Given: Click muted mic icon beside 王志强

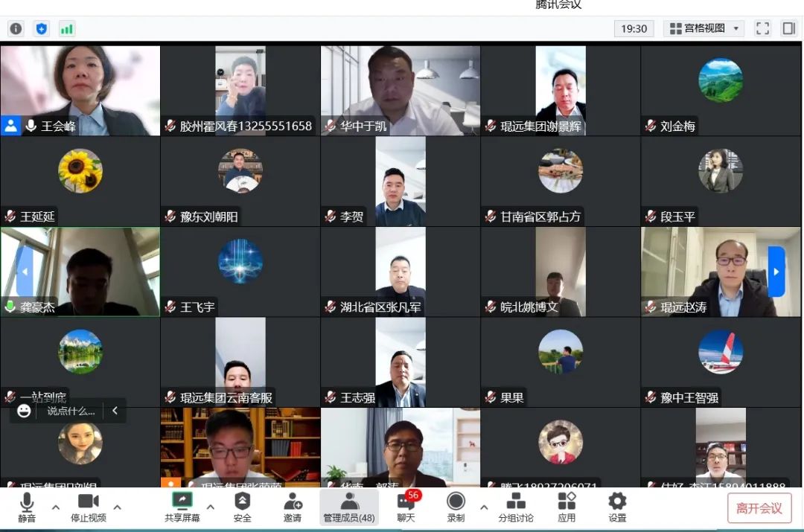Looking at the screenshot, I should click(331, 397).
